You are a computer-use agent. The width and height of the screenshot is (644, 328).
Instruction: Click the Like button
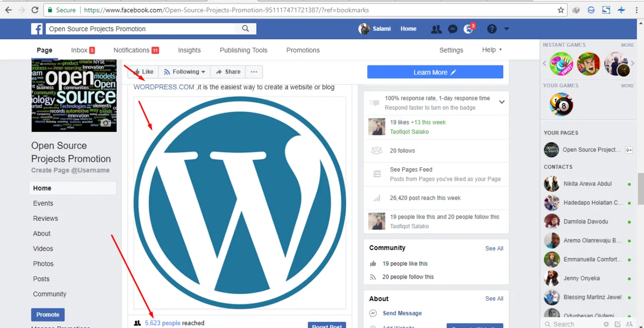click(143, 72)
